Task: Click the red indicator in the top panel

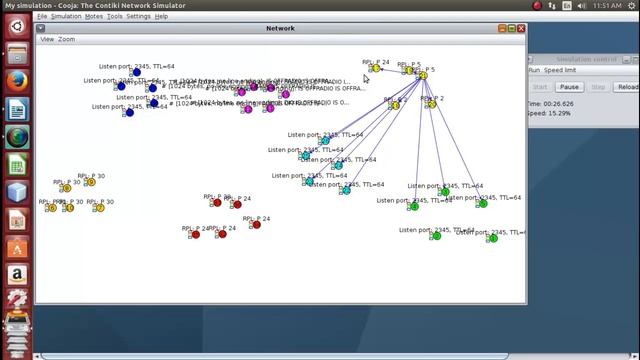Action: pos(537,5)
